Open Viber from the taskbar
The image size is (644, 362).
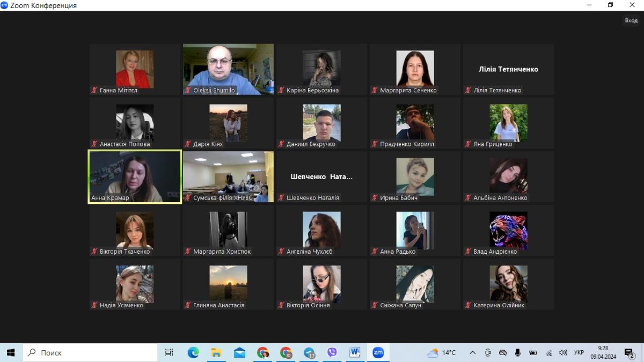tap(332, 352)
